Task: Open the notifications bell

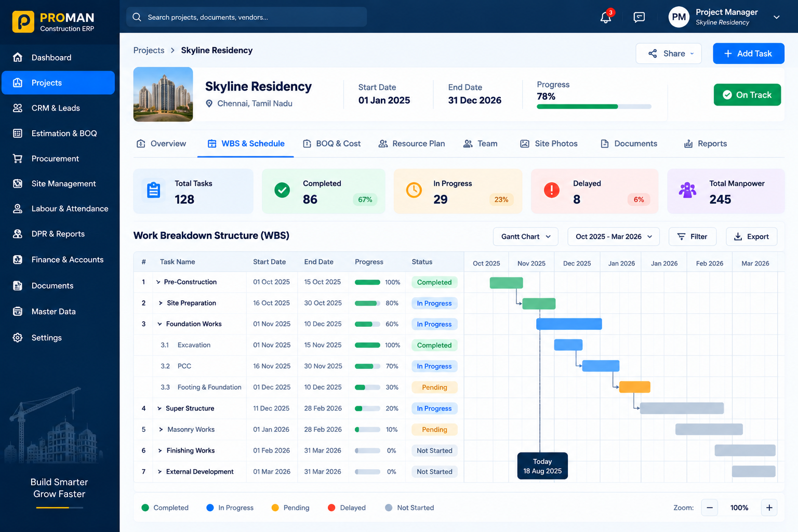Action: click(x=606, y=17)
